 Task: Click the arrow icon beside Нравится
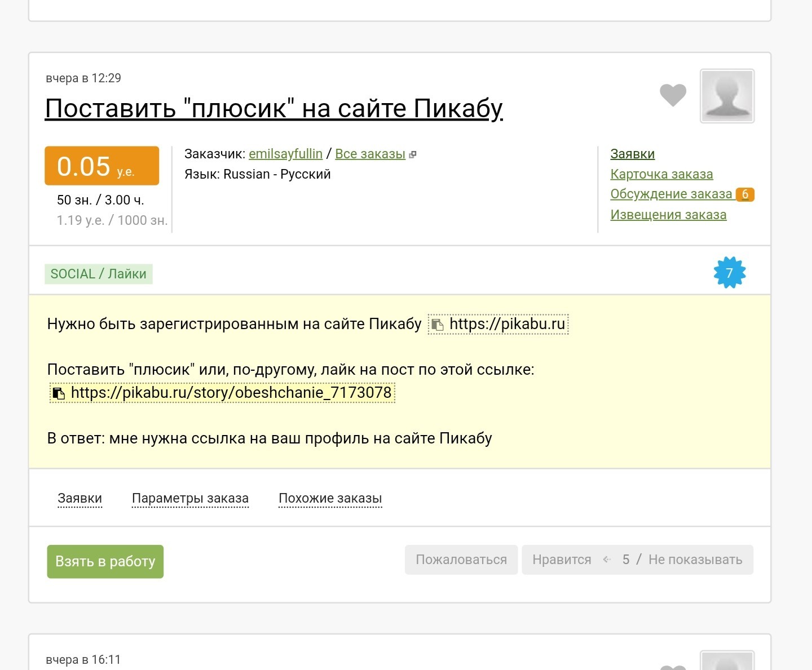coord(607,560)
